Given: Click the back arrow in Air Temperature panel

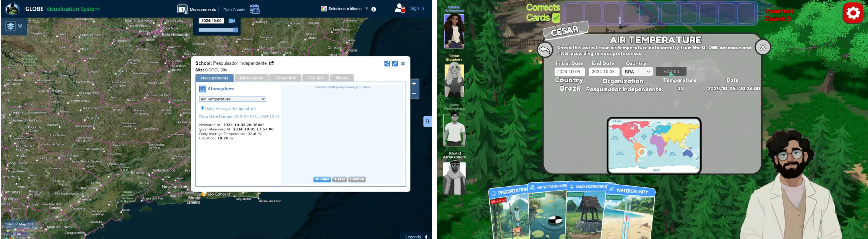Looking at the screenshot, I should pos(545,50).
